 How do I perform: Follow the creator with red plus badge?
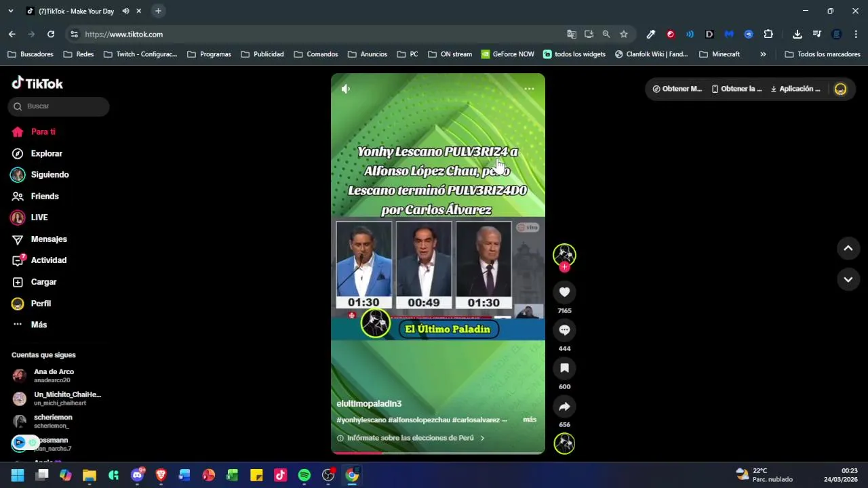(564, 267)
